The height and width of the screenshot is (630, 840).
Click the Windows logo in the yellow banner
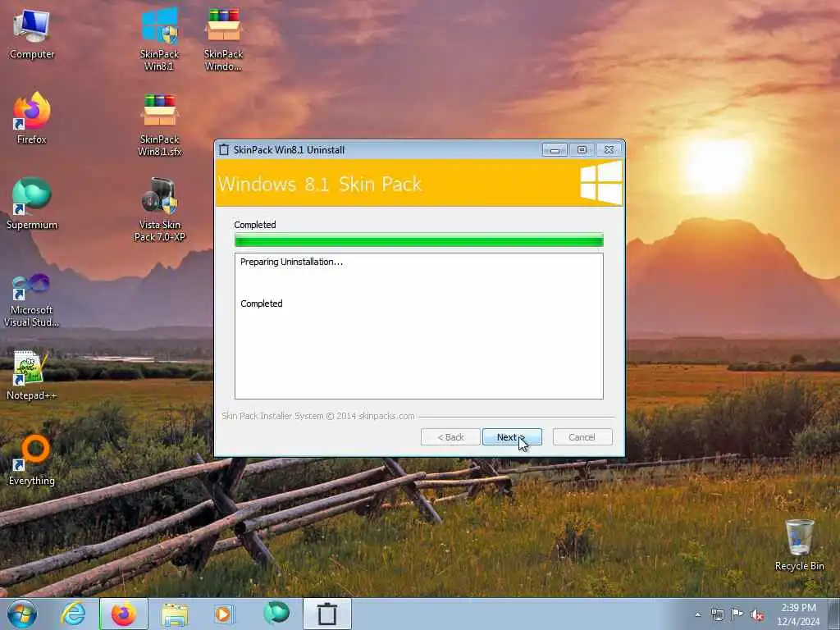click(x=601, y=183)
